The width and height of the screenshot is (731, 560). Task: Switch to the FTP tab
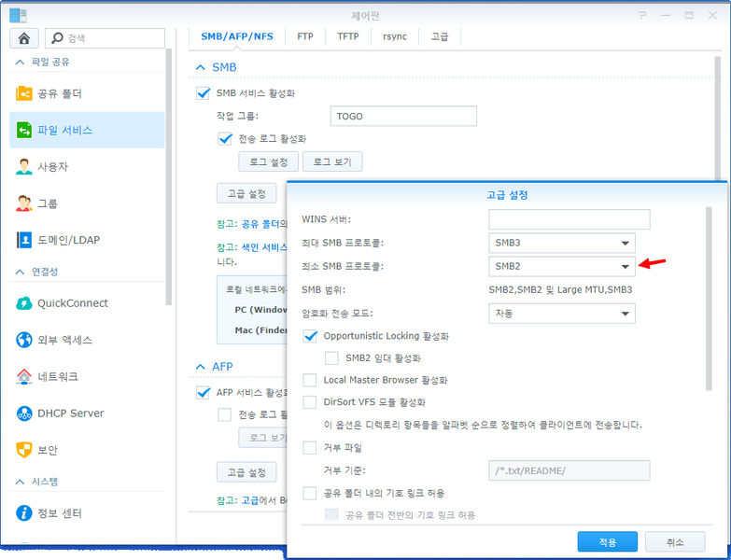305,36
